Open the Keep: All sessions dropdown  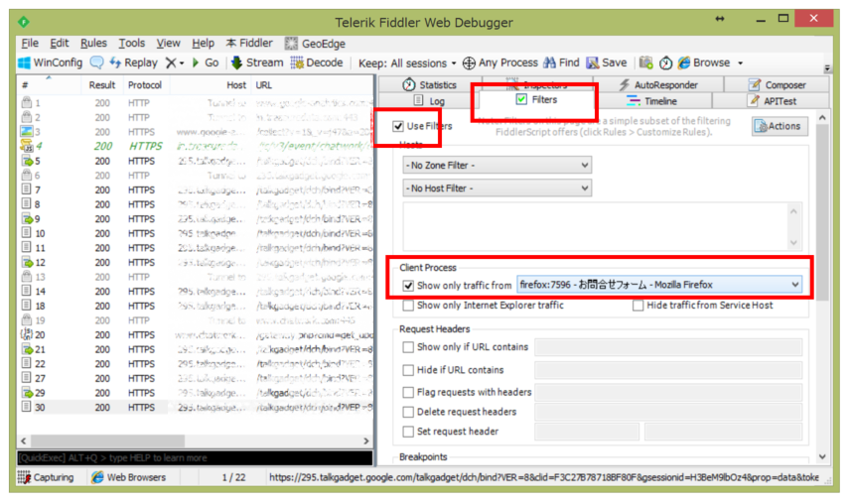pos(407,63)
